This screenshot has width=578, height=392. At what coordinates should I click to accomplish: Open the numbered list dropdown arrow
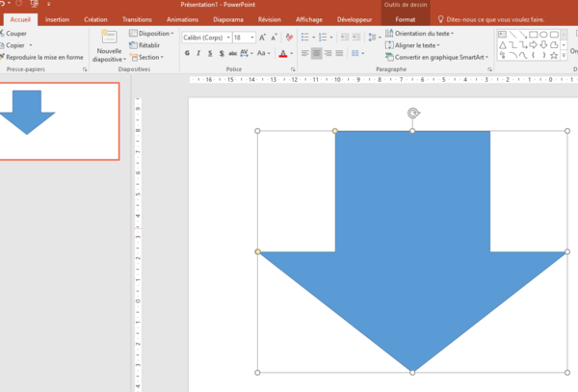(x=331, y=38)
